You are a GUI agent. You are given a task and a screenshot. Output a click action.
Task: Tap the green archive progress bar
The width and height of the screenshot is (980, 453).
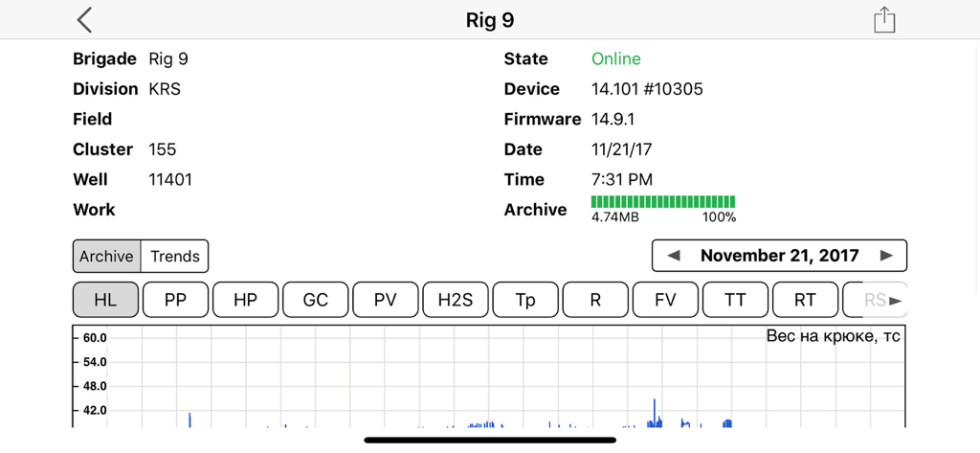click(x=663, y=202)
